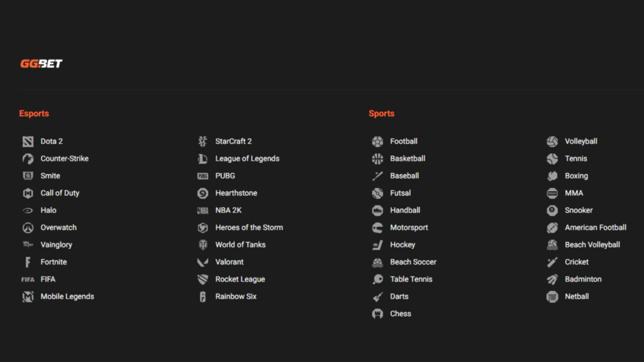
Task: Open the Futsal sports link
Action: 401,193
